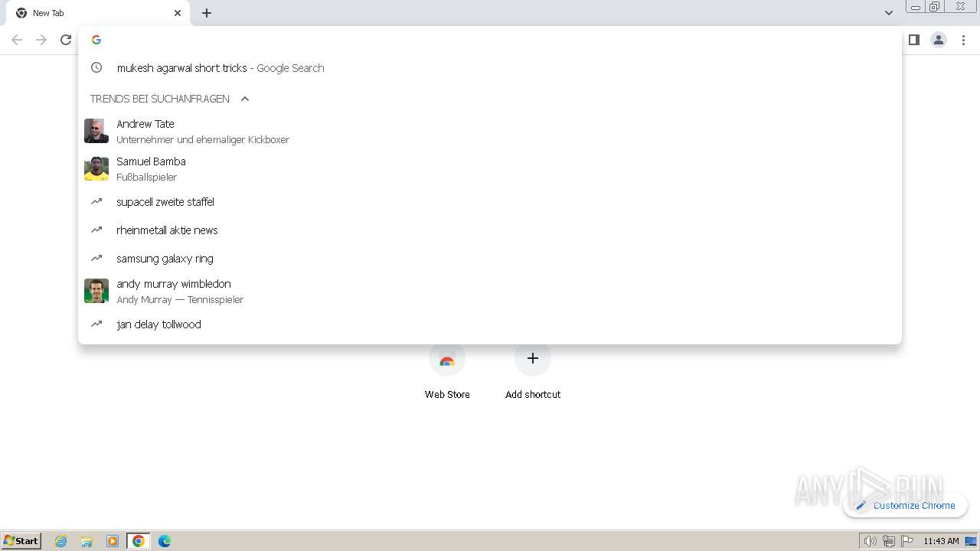Open File Explorer from taskbar
Screen dimensions: 980x551
tap(87, 541)
